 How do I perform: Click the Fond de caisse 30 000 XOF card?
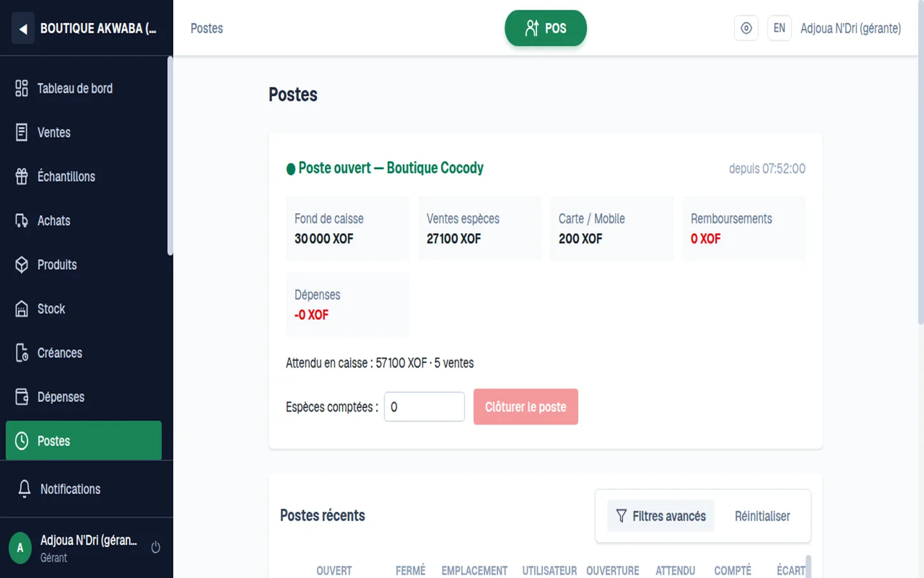348,229
